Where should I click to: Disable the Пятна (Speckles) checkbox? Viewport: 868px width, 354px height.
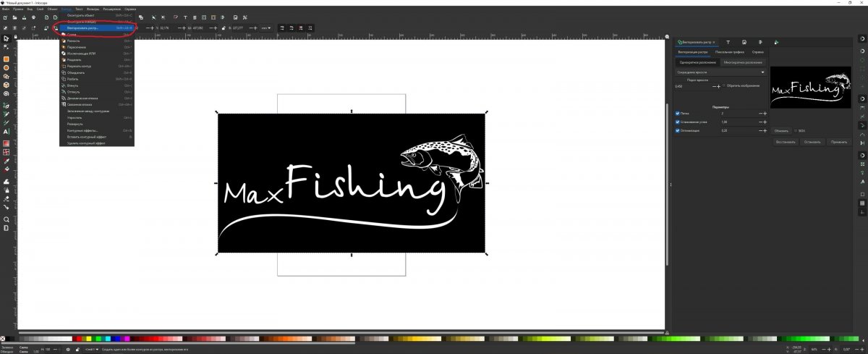point(677,114)
